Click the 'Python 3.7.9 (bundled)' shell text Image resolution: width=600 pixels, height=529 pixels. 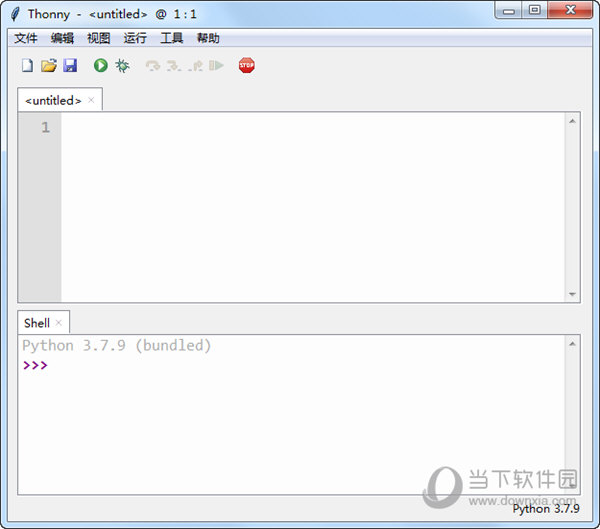coord(117,346)
